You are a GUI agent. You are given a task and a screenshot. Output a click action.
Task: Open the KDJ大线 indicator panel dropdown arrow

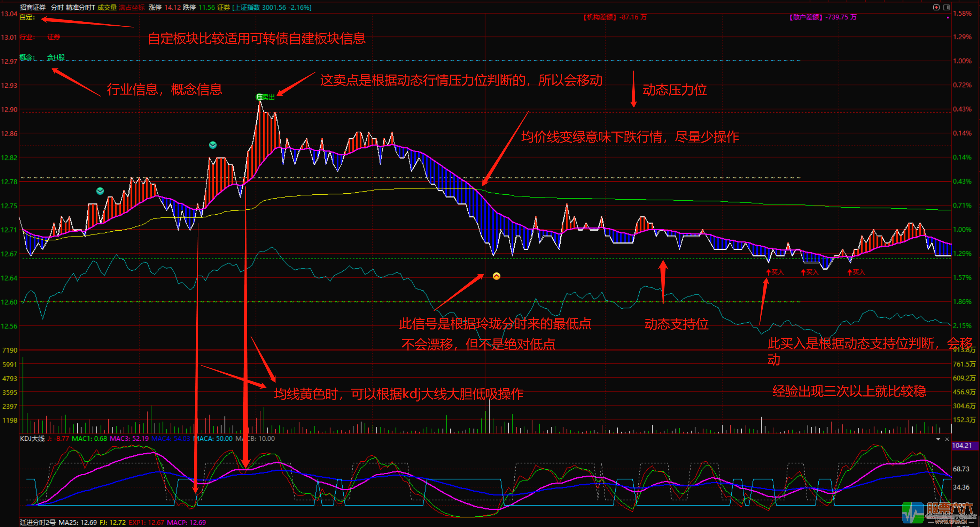point(938,439)
